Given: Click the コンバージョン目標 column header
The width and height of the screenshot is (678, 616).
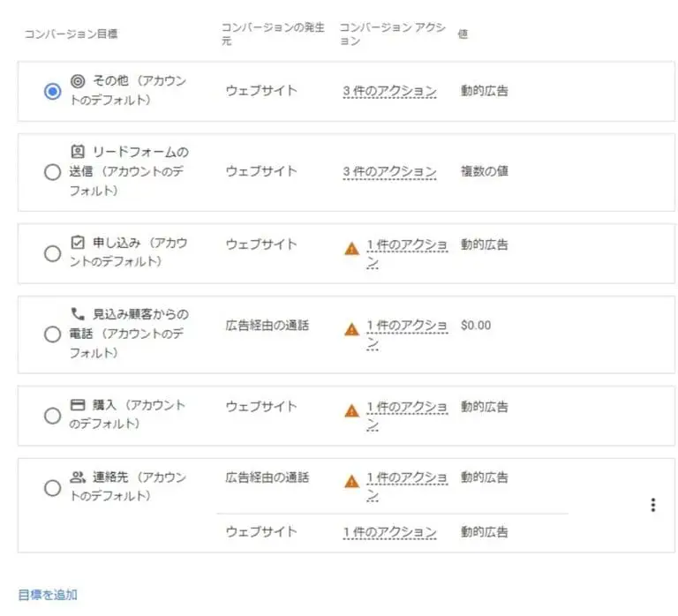Looking at the screenshot, I should 71,34.
